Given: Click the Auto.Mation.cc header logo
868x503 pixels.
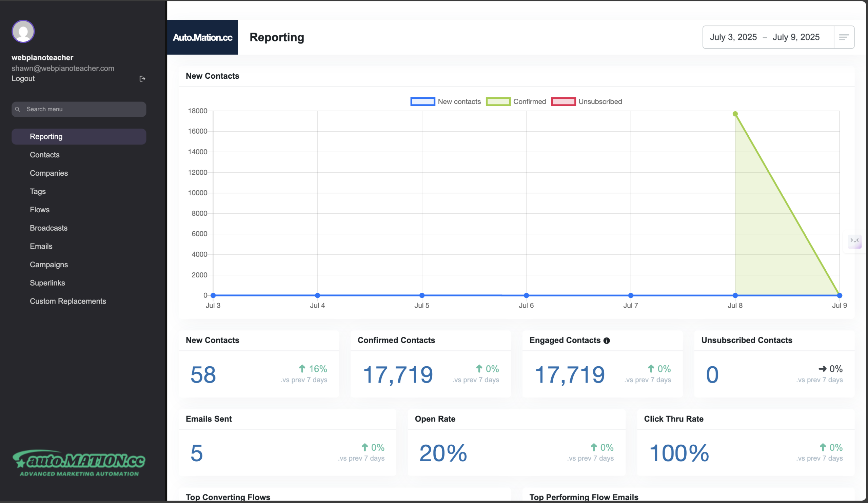Looking at the screenshot, I should tap(202, 37).
